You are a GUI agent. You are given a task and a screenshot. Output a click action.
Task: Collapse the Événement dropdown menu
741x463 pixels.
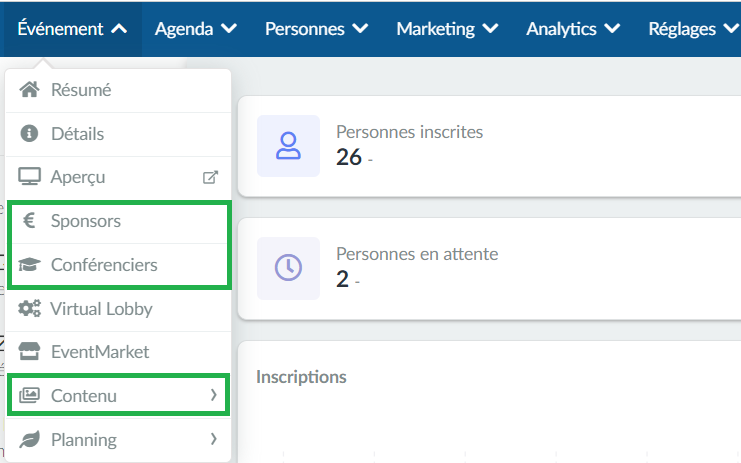[x=72, y=29]
